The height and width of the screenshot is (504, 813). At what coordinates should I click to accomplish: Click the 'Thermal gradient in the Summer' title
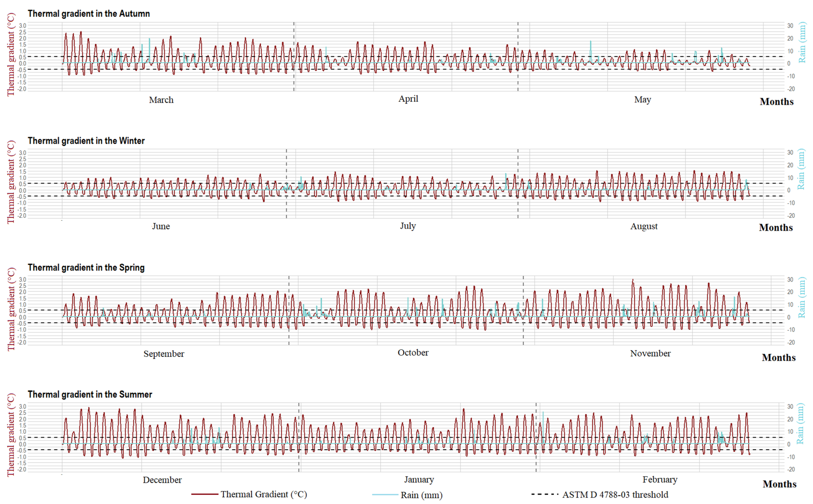90,394
